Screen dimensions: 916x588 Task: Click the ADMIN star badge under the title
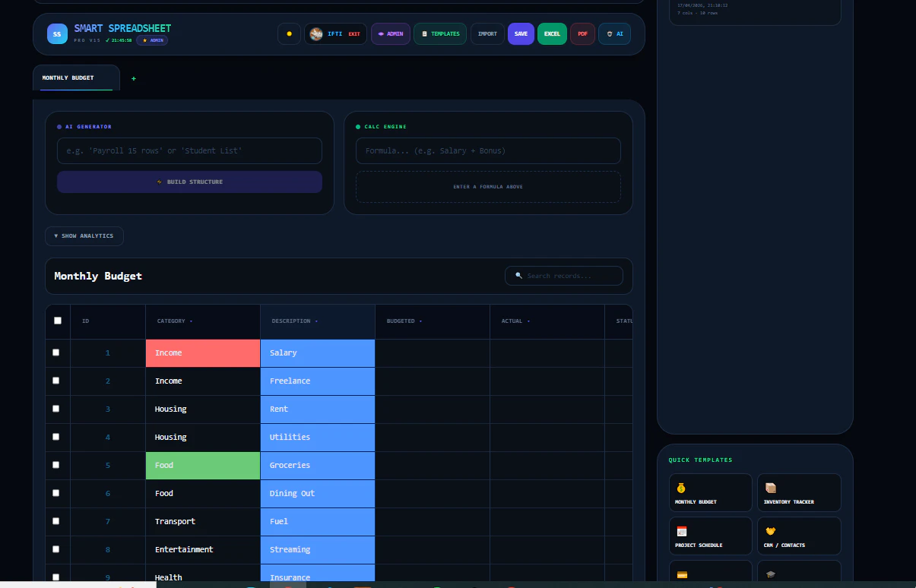(152, 40)
